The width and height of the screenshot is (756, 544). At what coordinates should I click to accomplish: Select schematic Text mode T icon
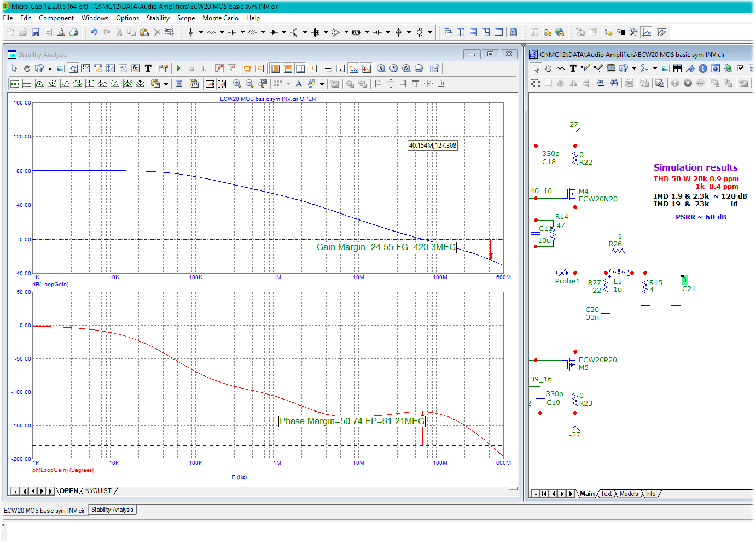point(573,68)
